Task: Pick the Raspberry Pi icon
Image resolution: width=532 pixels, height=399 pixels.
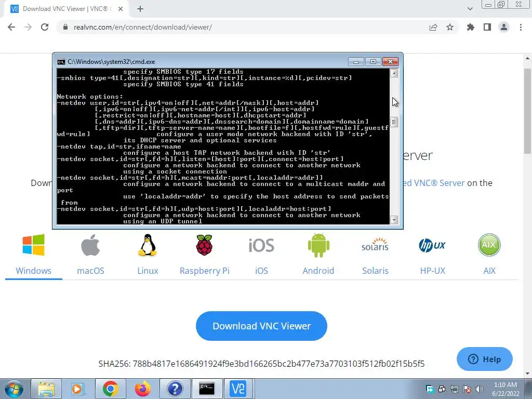Action: click(204, 245)
